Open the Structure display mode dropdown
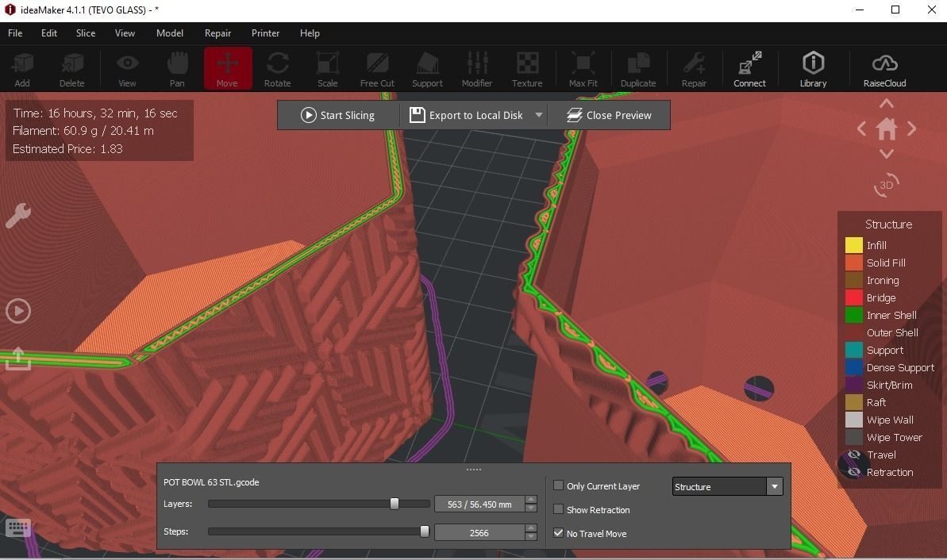 point(727,486)
